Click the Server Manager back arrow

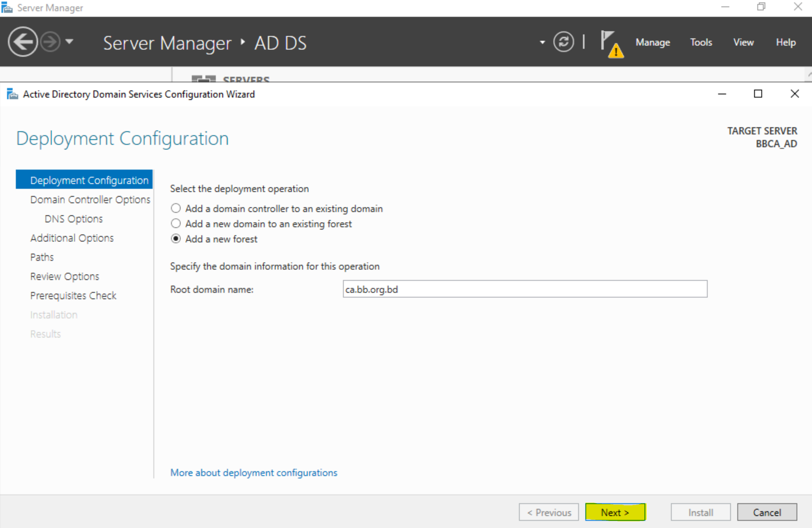tap(22, 42)
